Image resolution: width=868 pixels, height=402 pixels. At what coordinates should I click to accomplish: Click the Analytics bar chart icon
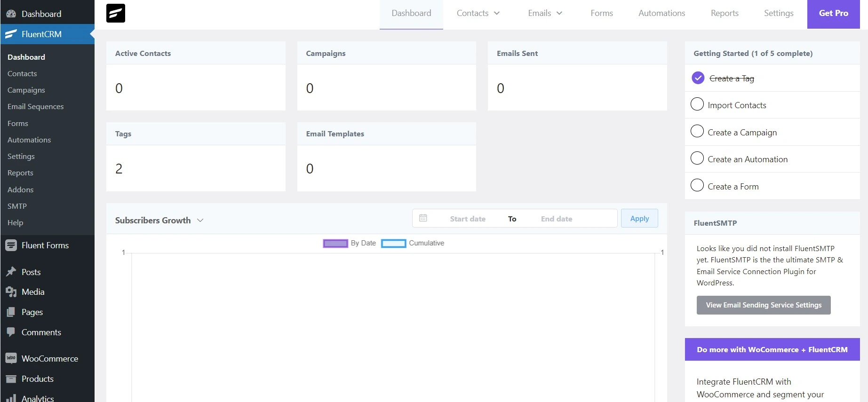(x=11, y=398)
